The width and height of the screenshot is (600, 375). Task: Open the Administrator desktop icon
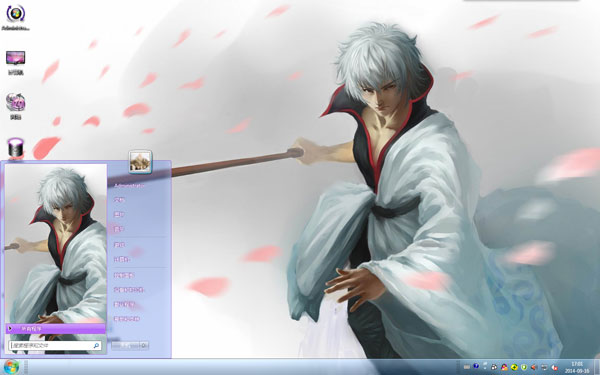(15, 17)
